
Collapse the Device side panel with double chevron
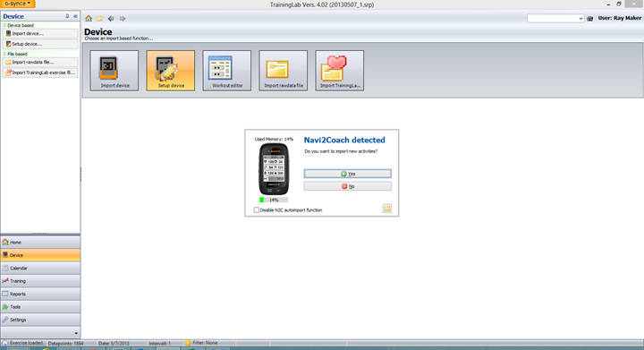(75, 16)
